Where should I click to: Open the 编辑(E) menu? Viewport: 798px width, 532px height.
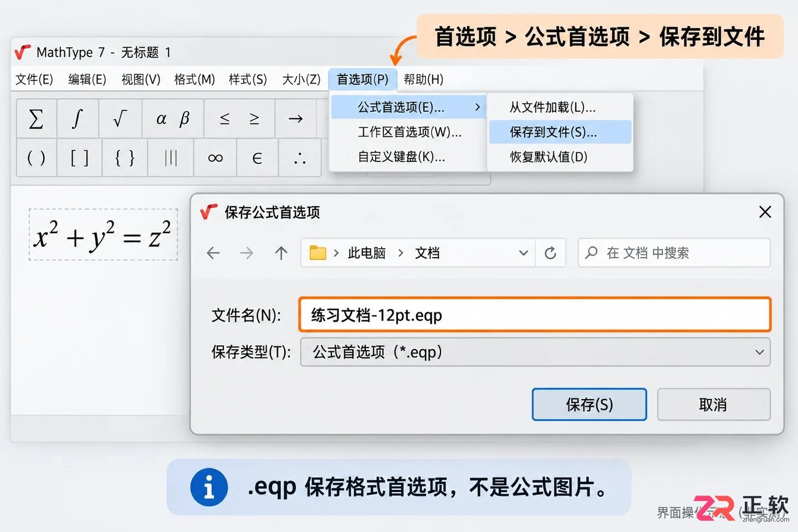(x=87, y=79)
